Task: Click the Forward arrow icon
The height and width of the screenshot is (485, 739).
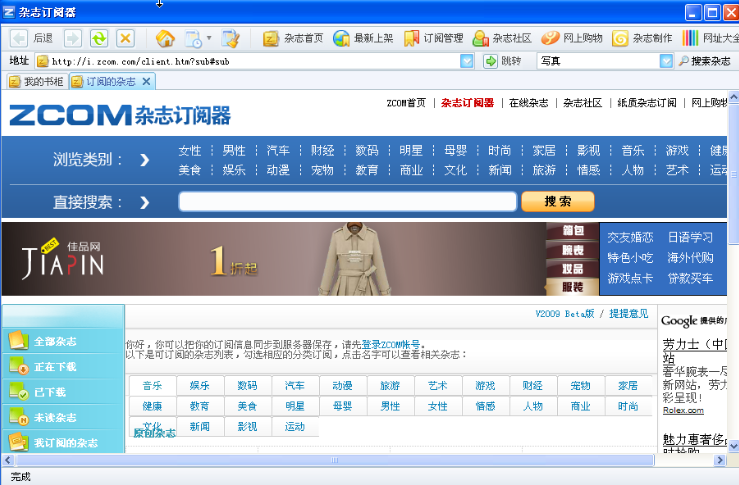Action: [73, 38]
